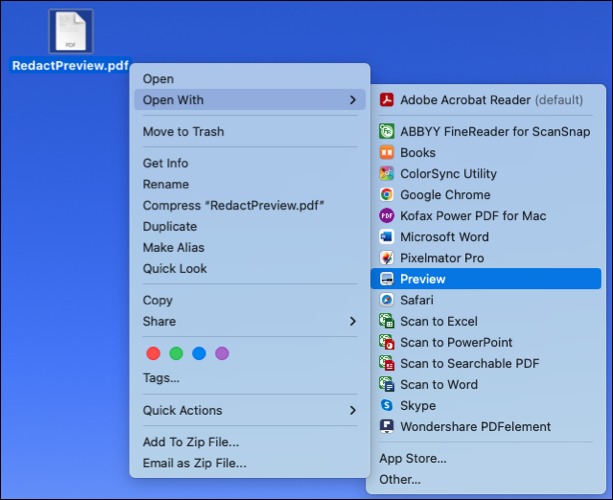Click the Google Chrome icon

(387, 195)
